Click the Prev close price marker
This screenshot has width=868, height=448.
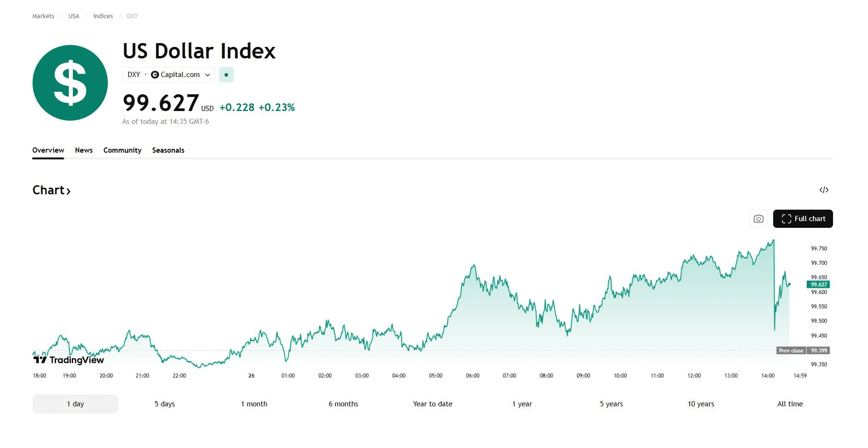[x=802, y=350]
